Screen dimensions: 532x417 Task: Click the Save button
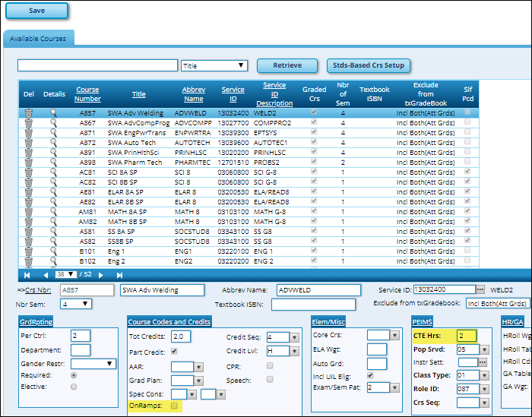click(36, 11)
